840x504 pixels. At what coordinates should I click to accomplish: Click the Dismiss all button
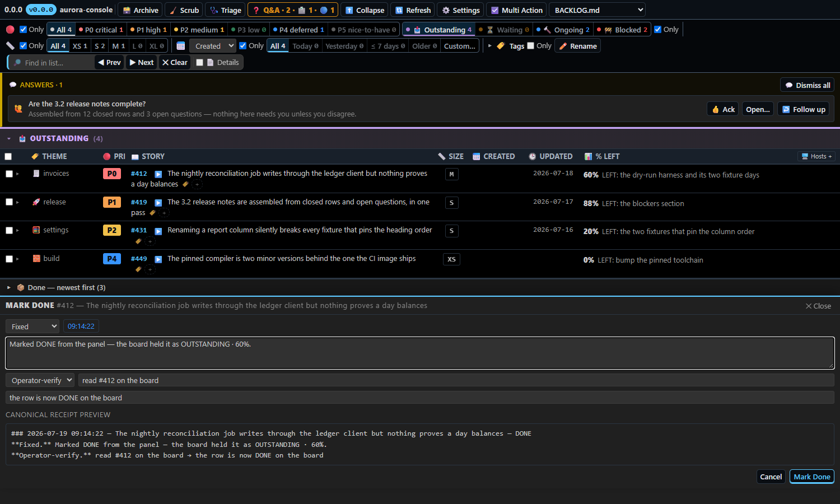point(808,85)
